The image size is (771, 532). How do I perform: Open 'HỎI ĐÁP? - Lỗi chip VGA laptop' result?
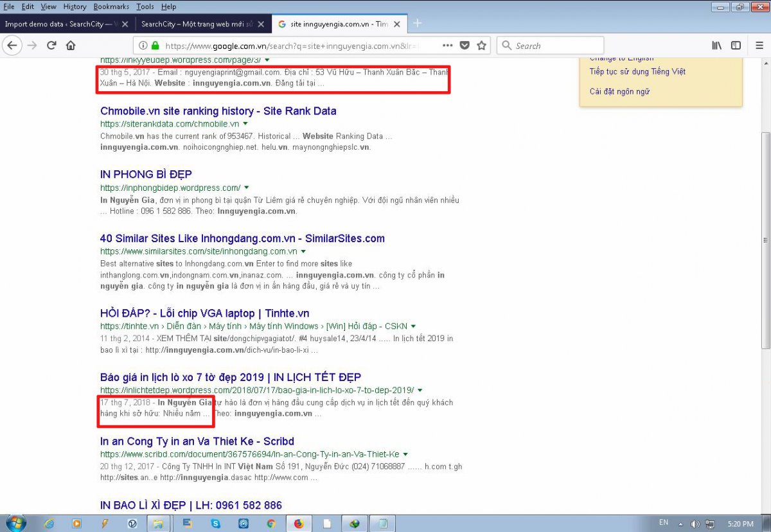[205, 314]
